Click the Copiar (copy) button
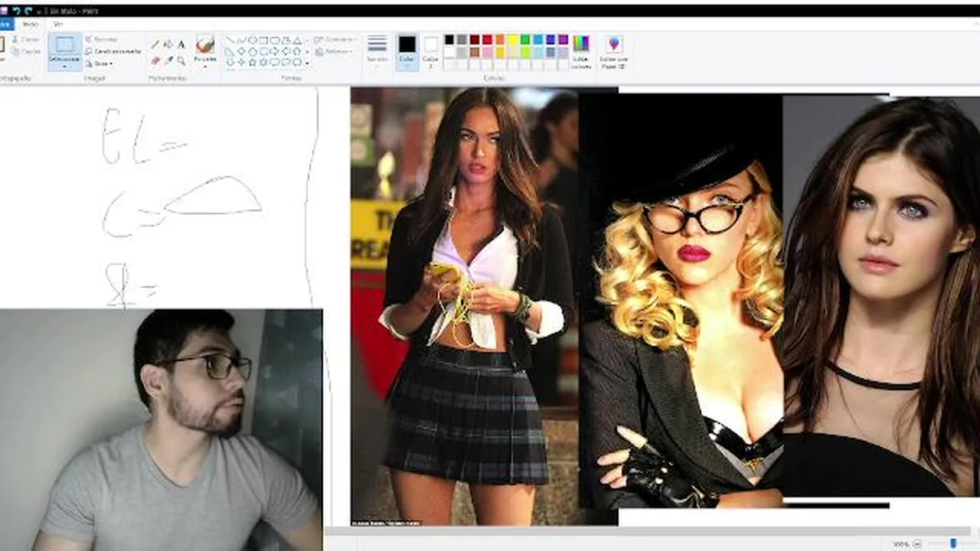 pos(25,51)
